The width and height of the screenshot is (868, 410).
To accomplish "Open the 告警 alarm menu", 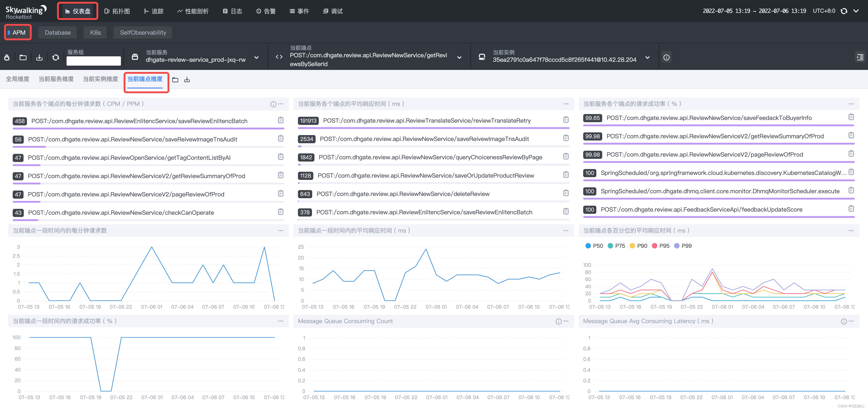I will [266, 11].
